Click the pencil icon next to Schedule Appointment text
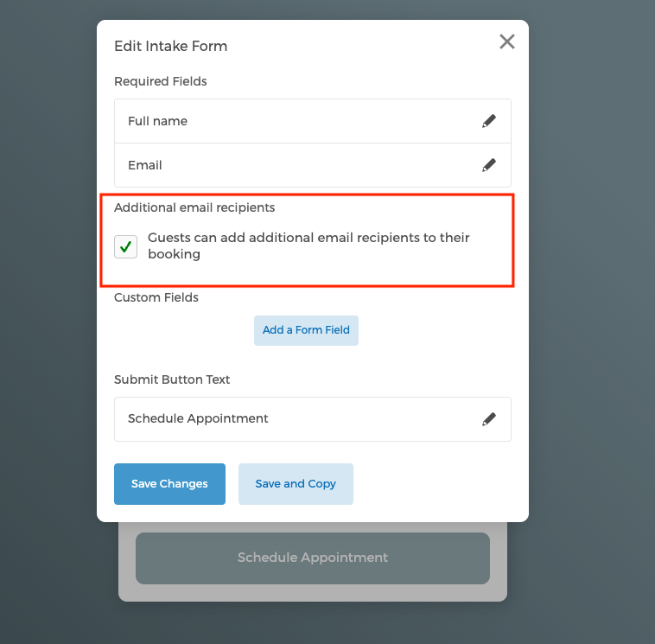Screen dimensions: 655x644 pyautogui.click(x=489, y=419)
